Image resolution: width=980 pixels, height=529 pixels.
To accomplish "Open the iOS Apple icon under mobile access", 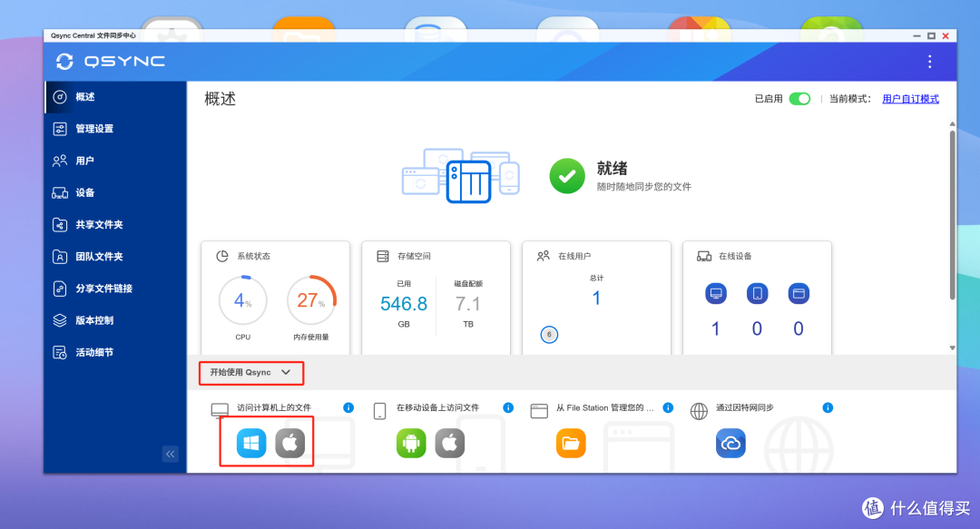I will tap(450, 444).
